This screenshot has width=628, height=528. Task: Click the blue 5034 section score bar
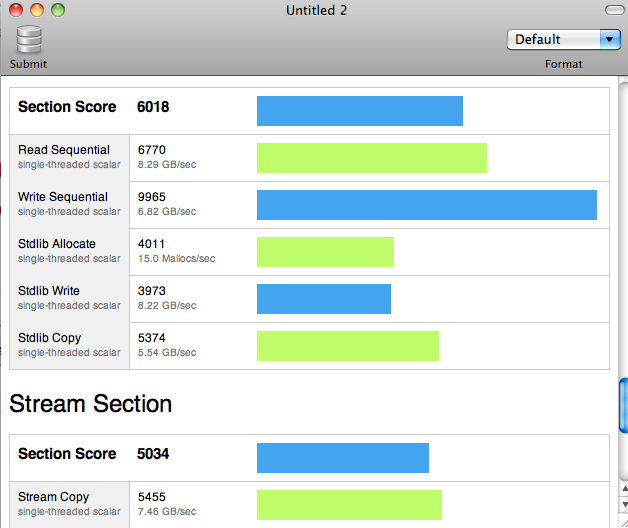coord(343,458)
